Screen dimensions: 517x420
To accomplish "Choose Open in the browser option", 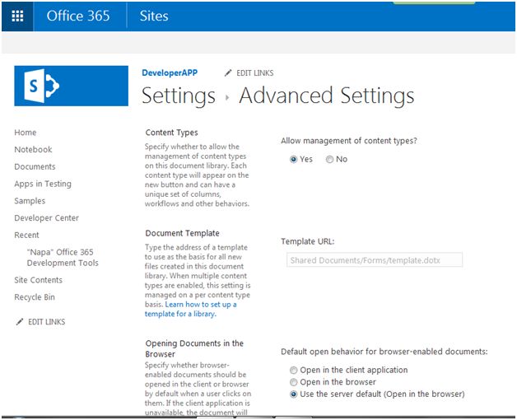I will coord(294,382).
